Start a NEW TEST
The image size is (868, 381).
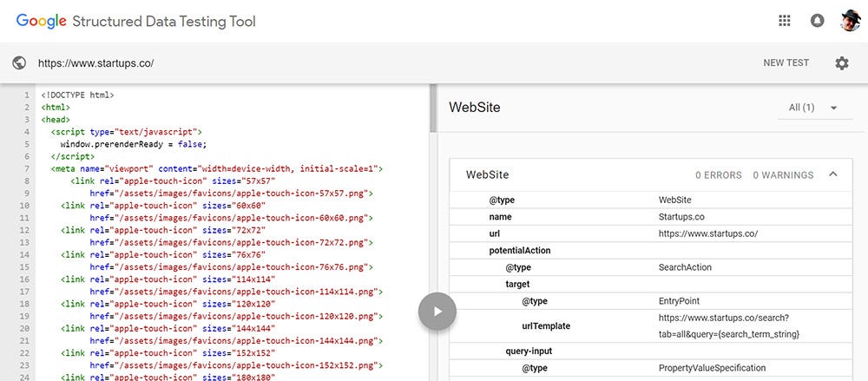point(786,63)
